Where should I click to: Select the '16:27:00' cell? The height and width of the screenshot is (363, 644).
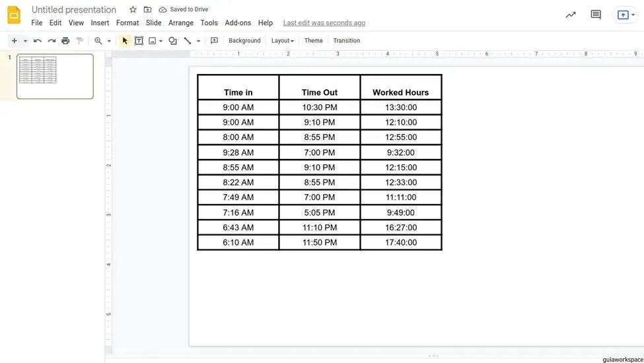pos(401,228)
